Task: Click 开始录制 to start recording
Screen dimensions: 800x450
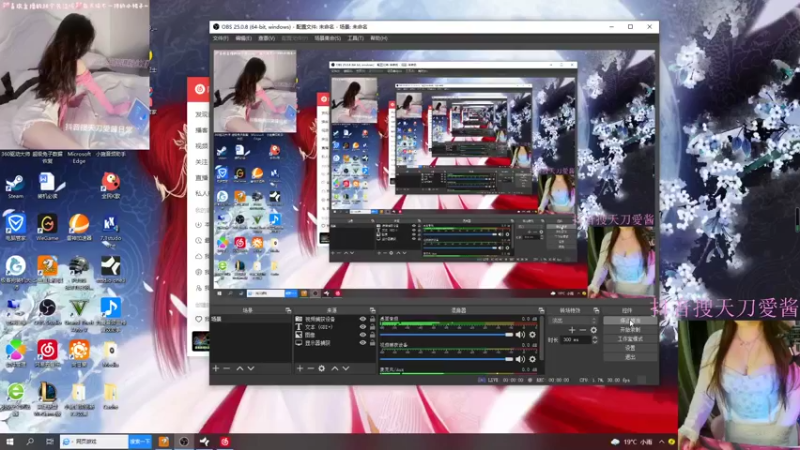Action: pyautogui.click(x=630, y=330)
